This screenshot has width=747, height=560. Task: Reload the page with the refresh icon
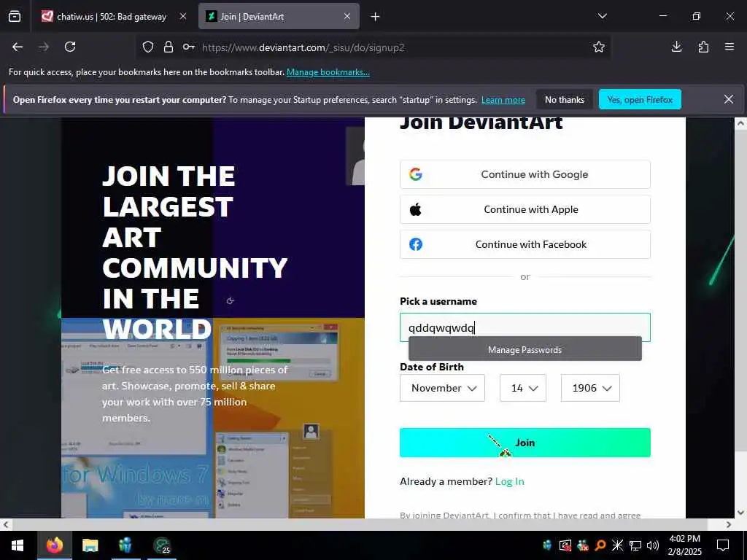(x=70, y=47)
